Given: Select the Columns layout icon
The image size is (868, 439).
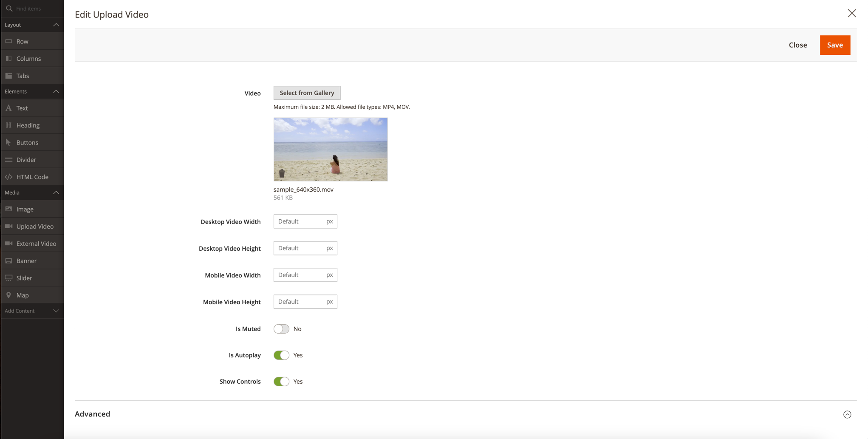Looking at the screenshot, I should pos(8,59).
